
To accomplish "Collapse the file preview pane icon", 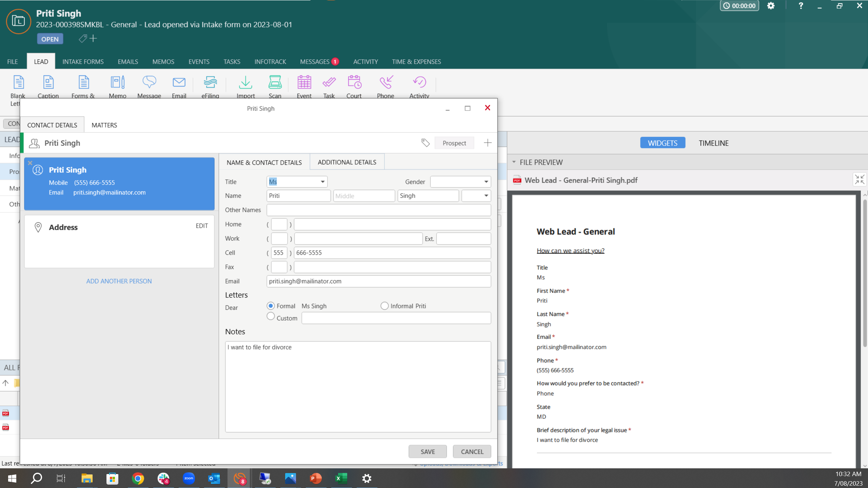I will pyautogui.click(x=859, y=180).
